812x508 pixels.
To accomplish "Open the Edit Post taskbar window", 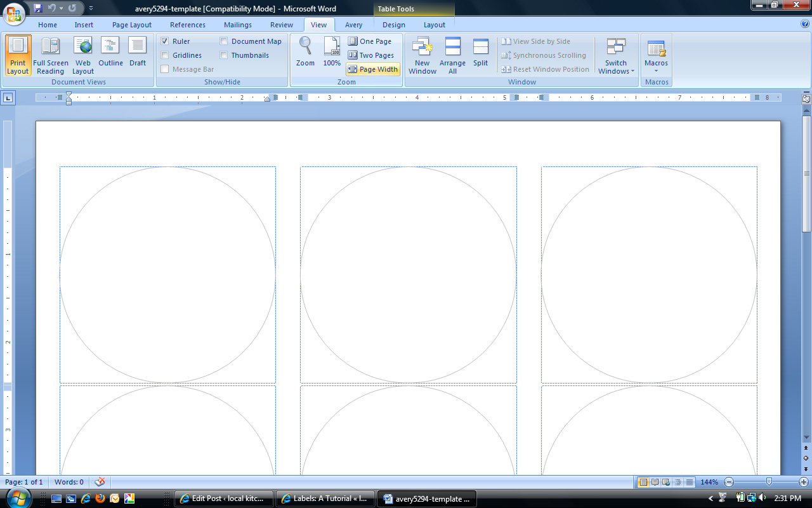I will tap(224, 498).
